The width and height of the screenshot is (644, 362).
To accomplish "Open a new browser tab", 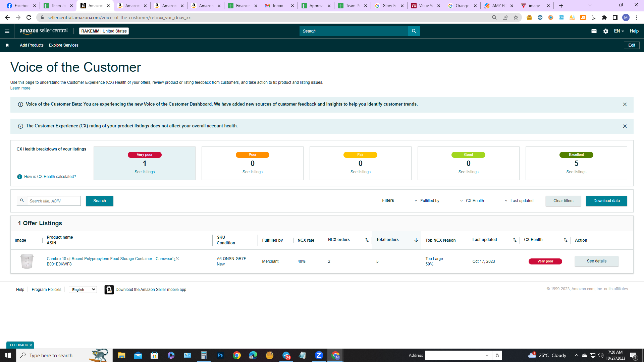I will (x=561, y=6).
